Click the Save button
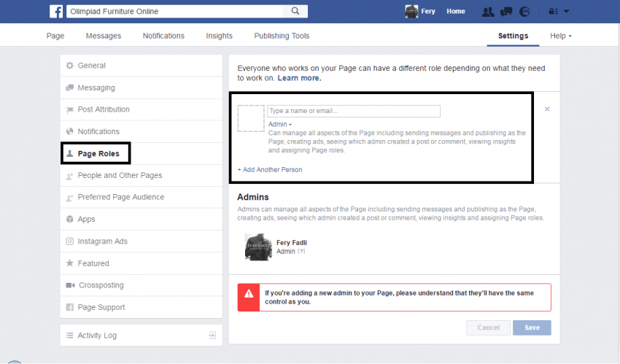Image resolution: width=620 pixels, height=364 pixels. coord(532,328)
